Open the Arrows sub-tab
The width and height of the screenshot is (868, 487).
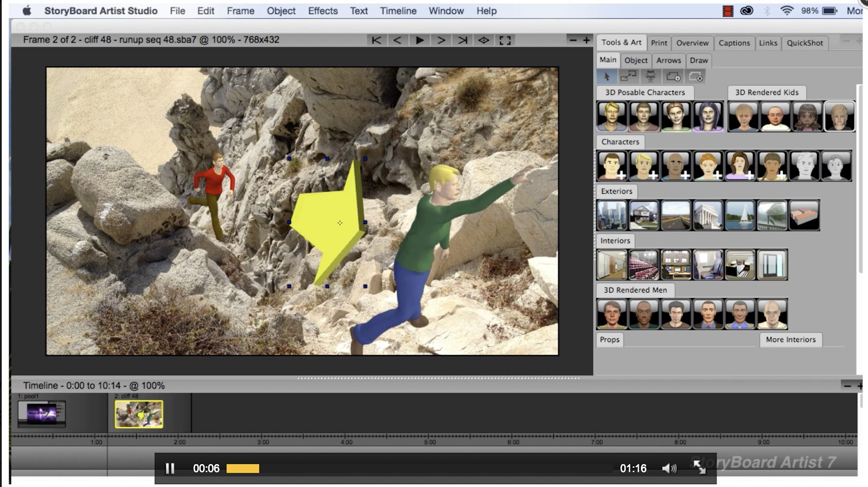[x=668, y=60]
